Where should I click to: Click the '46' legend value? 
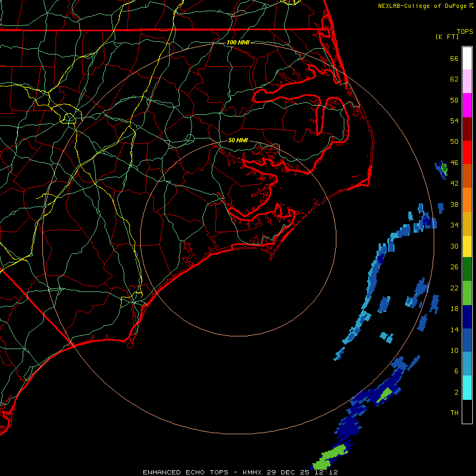point(454,163)
